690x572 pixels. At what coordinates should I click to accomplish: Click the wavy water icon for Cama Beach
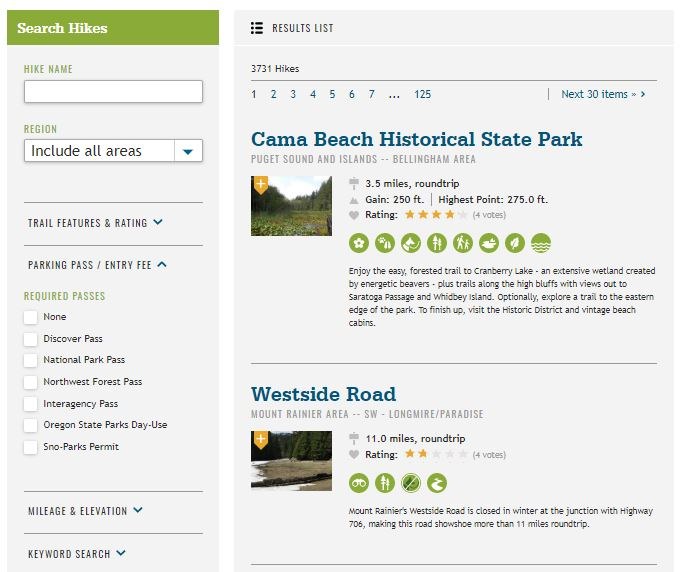click(541, 243)
